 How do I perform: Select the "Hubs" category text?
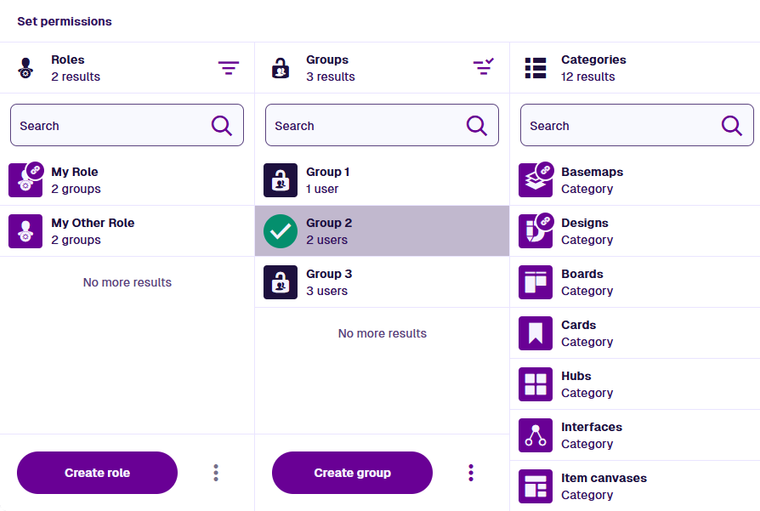click(x=576, y=376)
